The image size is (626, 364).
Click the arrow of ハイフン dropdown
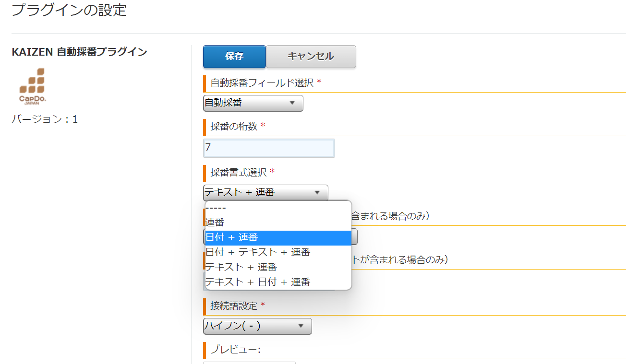[x=301, y=326]
